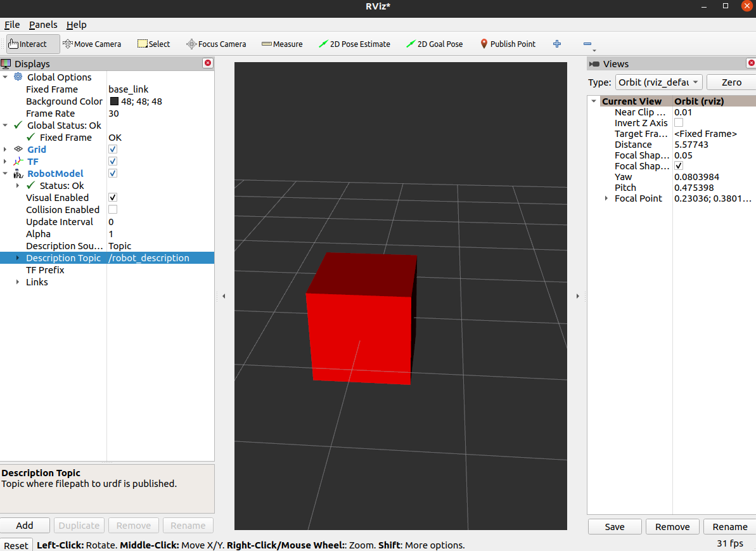Close the Displays panel
Image resolution: width=756 pixels, height=551 pixels.
pos(208,63)
